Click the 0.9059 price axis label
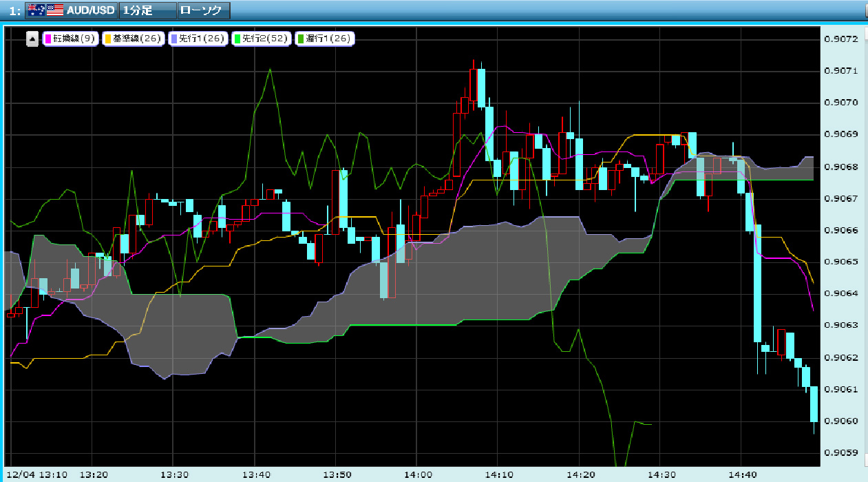Viewport: 868px width, 482px height. click(841, 453)
